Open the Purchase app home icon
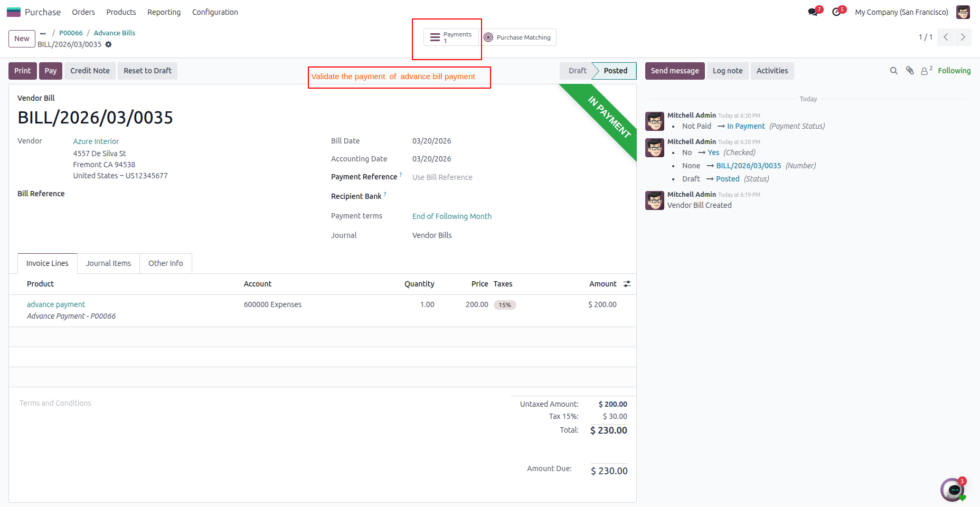The height and width of the screenshot is (507, 980). (x=14, y=12)
